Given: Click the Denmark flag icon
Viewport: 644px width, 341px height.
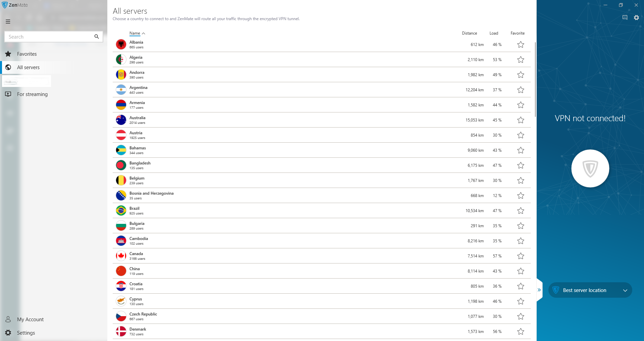Looking at the screenshot, I should click(121, 331).
